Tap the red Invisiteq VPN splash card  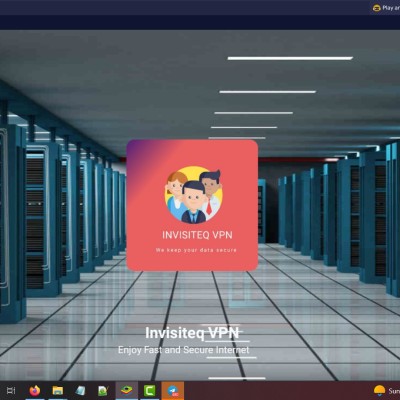tap(192, 205)
